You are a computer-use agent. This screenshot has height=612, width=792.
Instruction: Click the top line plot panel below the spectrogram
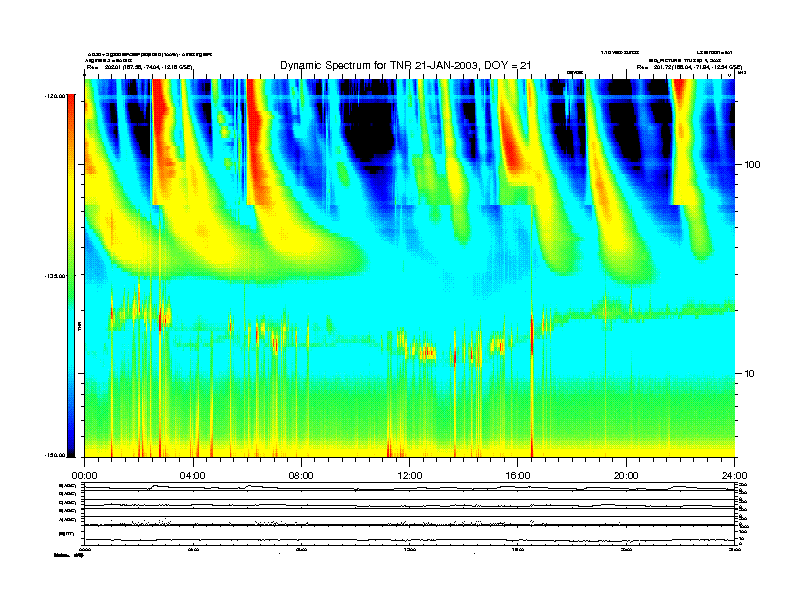pos(410,487)
